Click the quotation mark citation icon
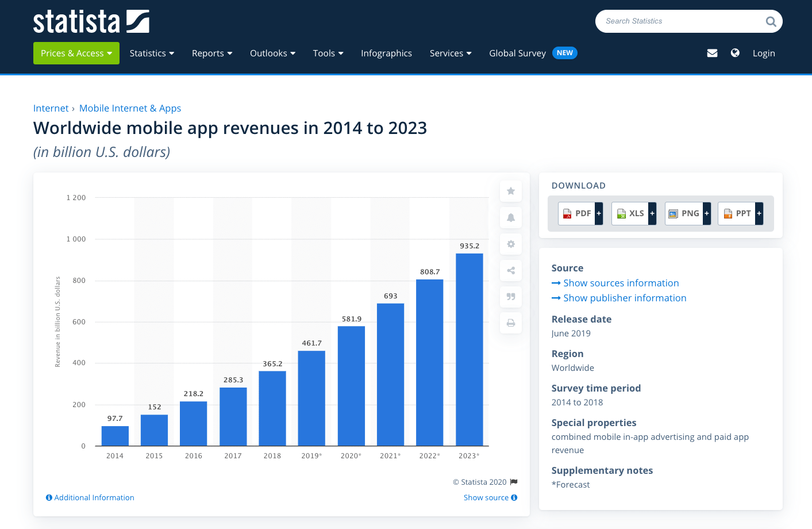Viewport: 812px width, 529px height. [x=510, y=297]
